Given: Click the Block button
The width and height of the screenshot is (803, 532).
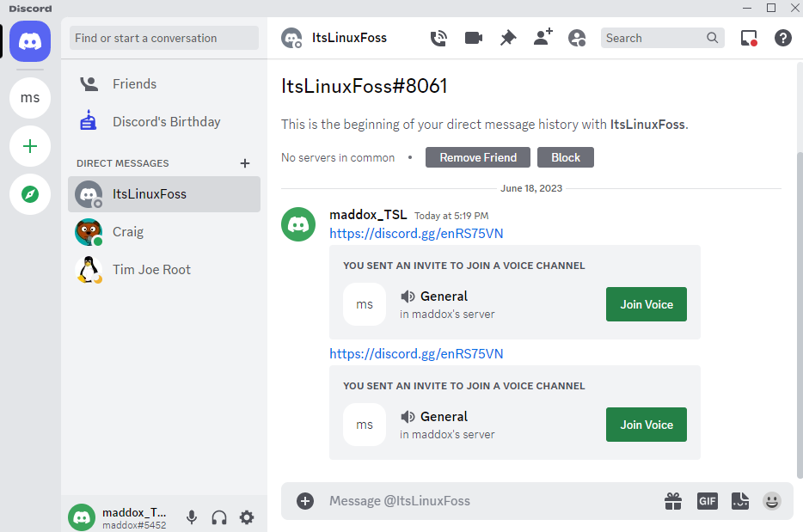Looking at the screenshot, I should click(566, 157).
